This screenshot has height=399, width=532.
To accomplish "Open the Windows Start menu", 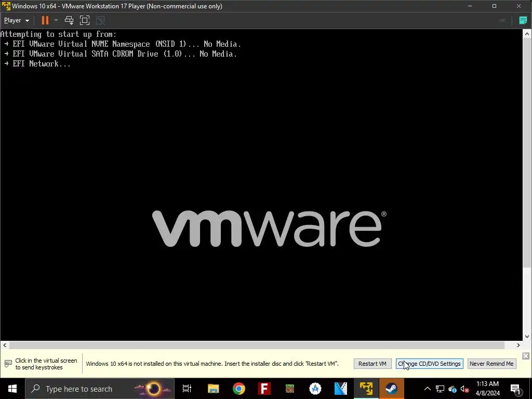I will [12, 389].
